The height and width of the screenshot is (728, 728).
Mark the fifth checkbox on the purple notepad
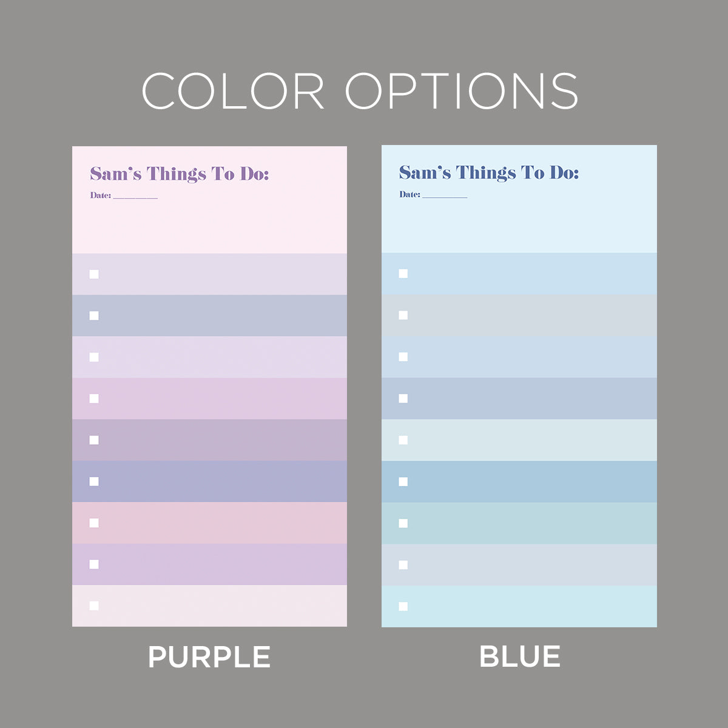(94, 440)
